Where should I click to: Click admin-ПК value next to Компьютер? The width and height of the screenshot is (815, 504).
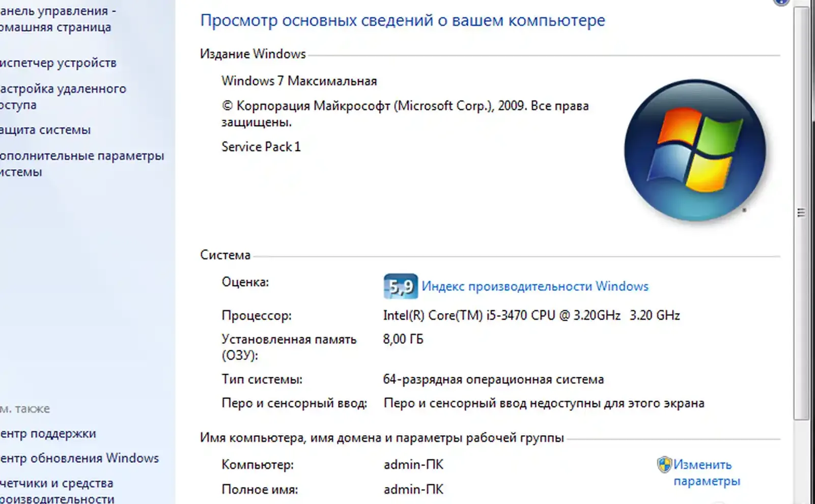tap(413, 464)
